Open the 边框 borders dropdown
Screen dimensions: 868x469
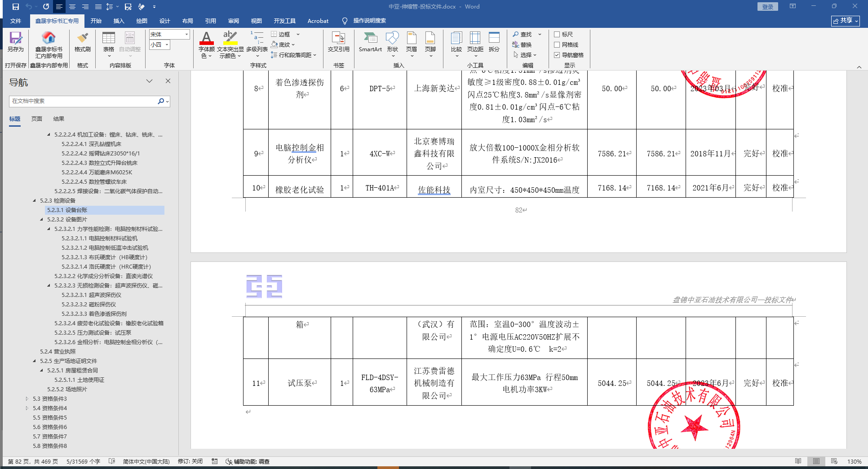tap(298, 34)
